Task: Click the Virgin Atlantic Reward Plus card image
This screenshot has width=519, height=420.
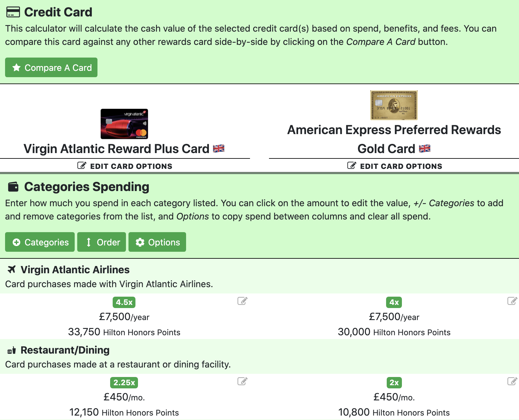Action: (124, 124)
